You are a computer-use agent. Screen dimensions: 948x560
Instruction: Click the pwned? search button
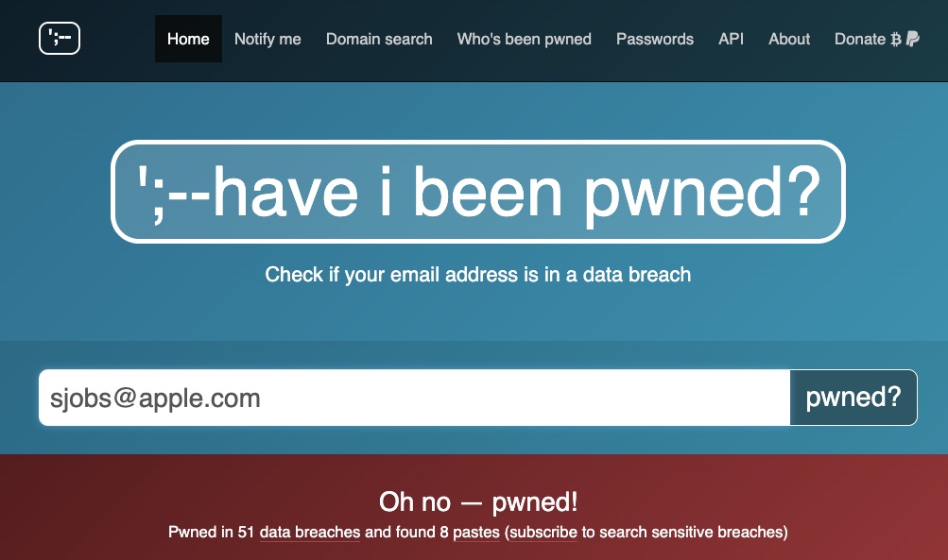pos(853,398)
